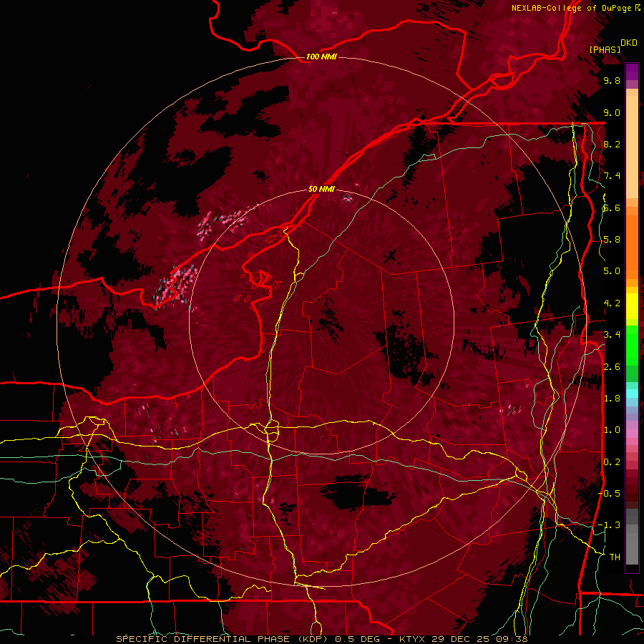
Task: Select the TH threshold legend label
Action: pos(615,557)
